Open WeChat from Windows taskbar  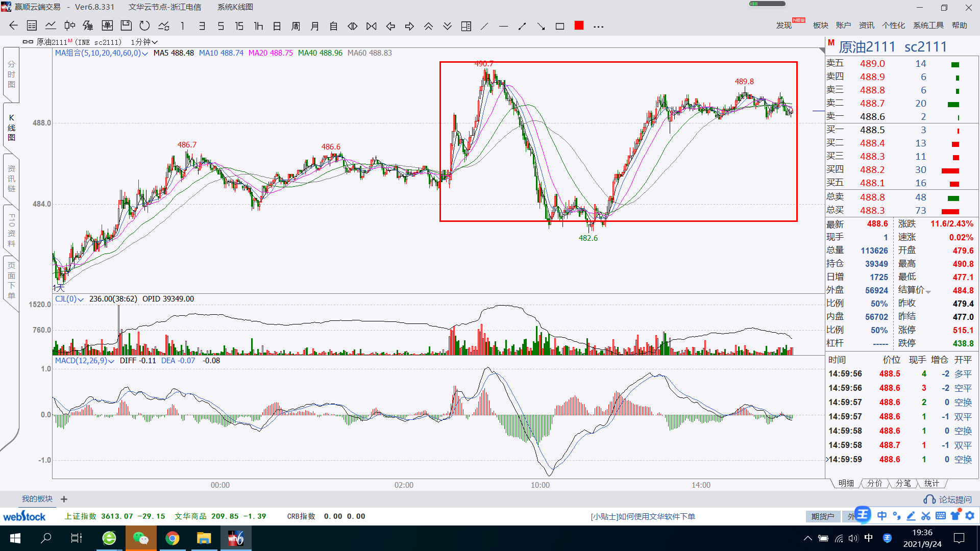140,538
